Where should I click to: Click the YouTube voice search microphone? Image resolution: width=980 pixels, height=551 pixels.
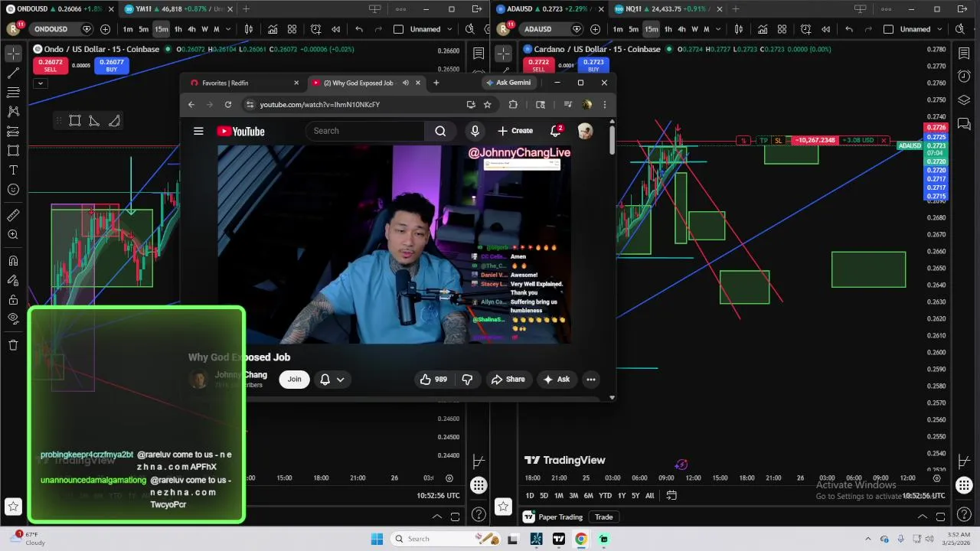pyautogui.click(x=475, y=131)
